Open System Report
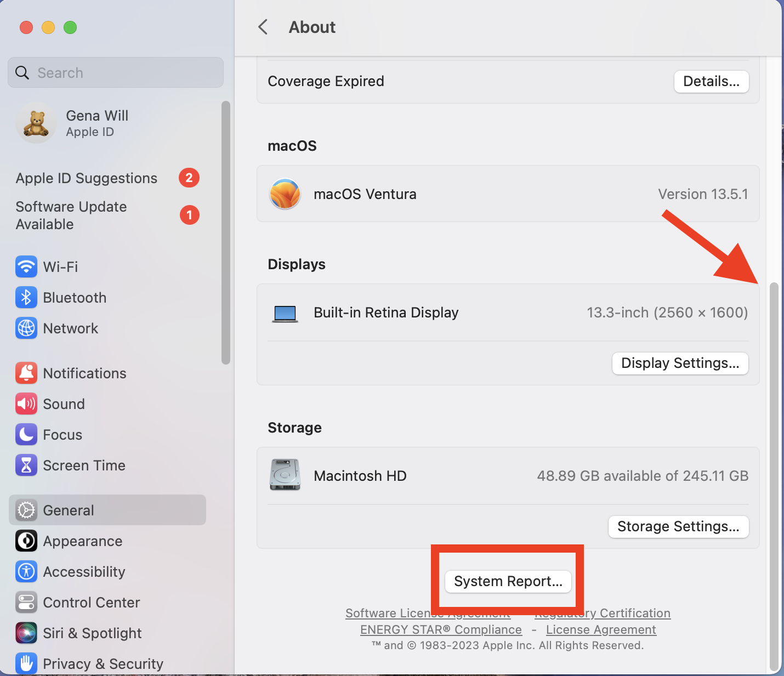Image resolution: width=784 pixels, height=676 pixels. click(x=508, y=581)
